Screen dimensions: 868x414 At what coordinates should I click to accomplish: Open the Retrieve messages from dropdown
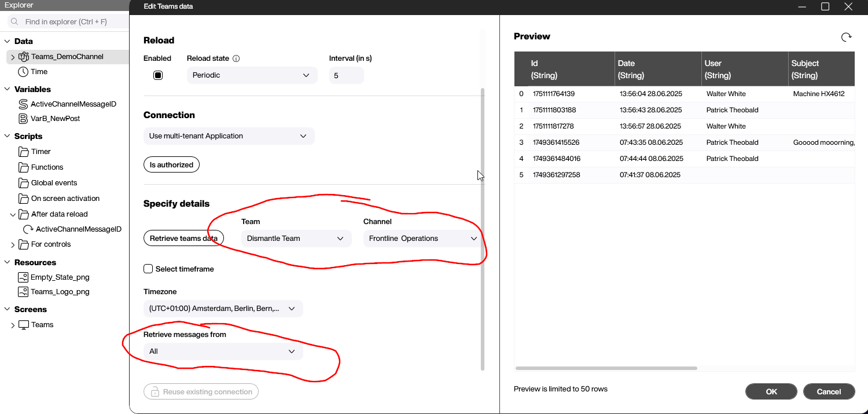pos(223,351)
